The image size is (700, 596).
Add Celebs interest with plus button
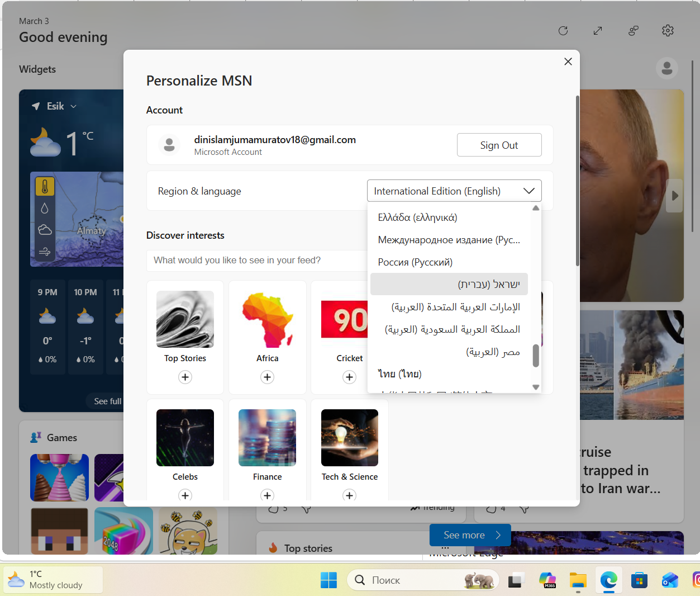[x=185, y=495]
